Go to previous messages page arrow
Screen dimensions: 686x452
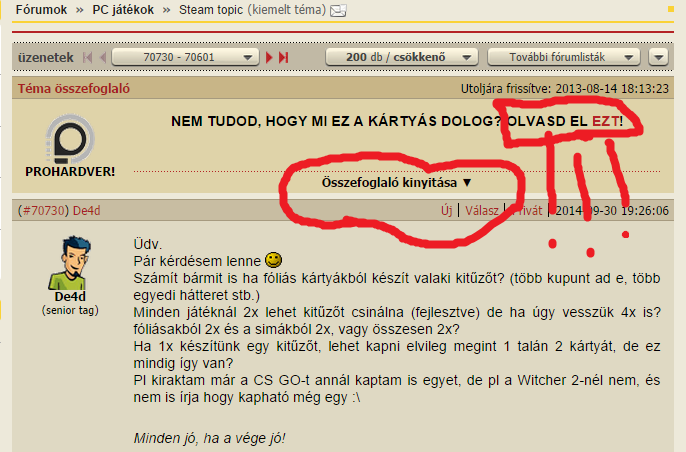coord(103,57)
